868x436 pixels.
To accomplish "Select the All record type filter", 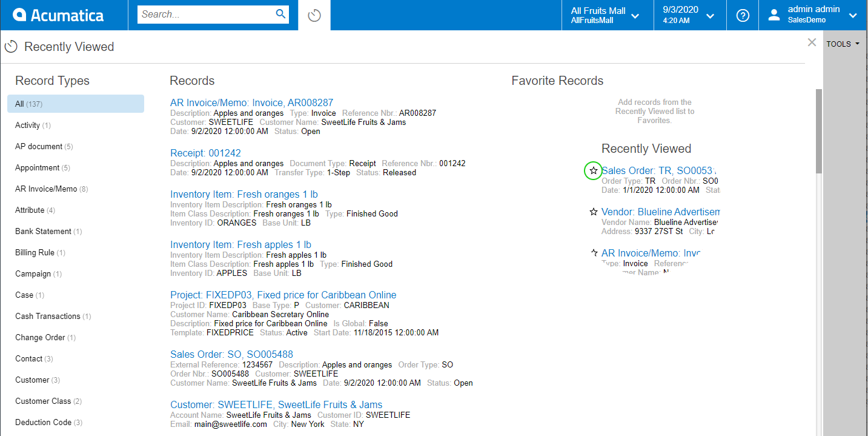I will pyautogui.click(x=76, y=104).
